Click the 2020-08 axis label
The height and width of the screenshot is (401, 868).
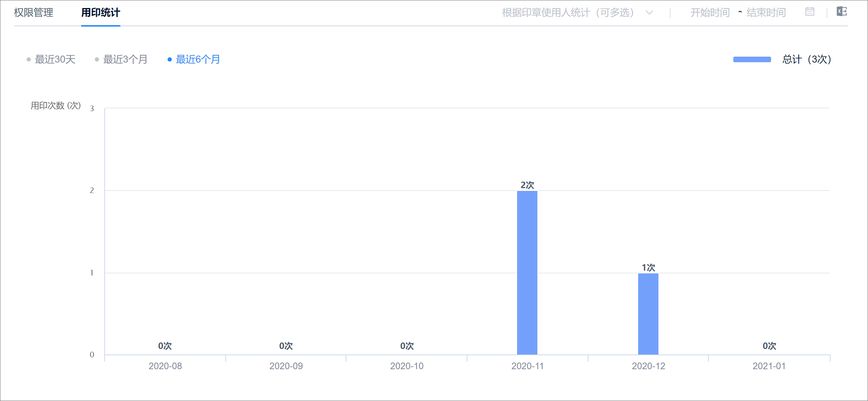pos(165,366)
